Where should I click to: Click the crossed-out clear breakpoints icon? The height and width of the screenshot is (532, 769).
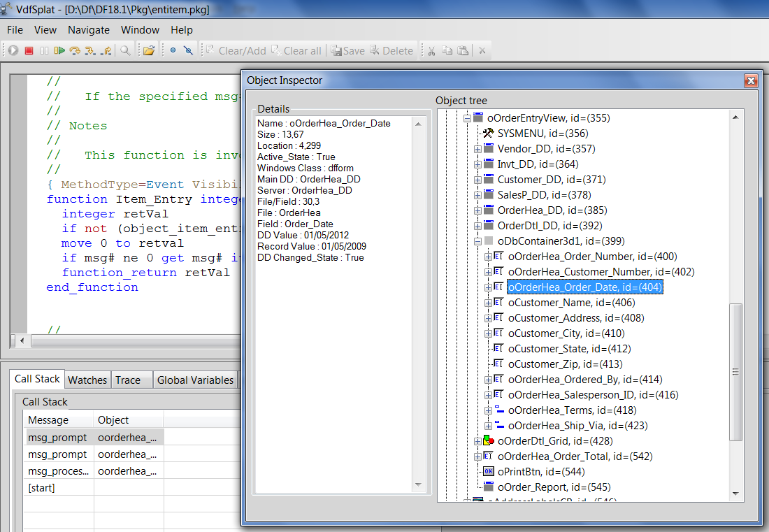point(187,50)
